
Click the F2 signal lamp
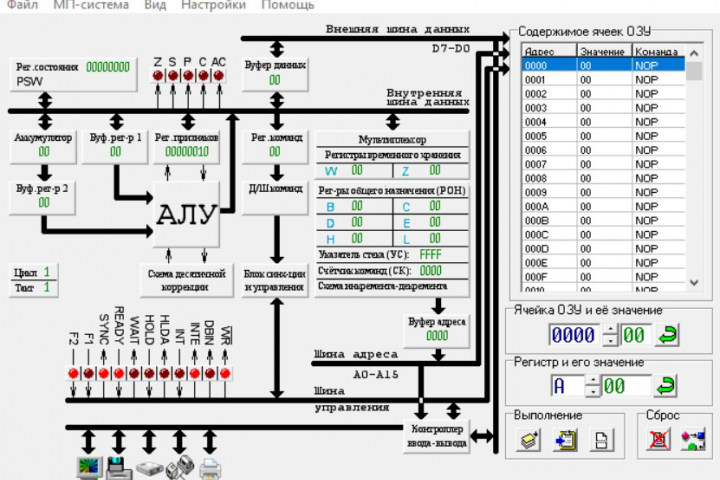pos(73,373)
